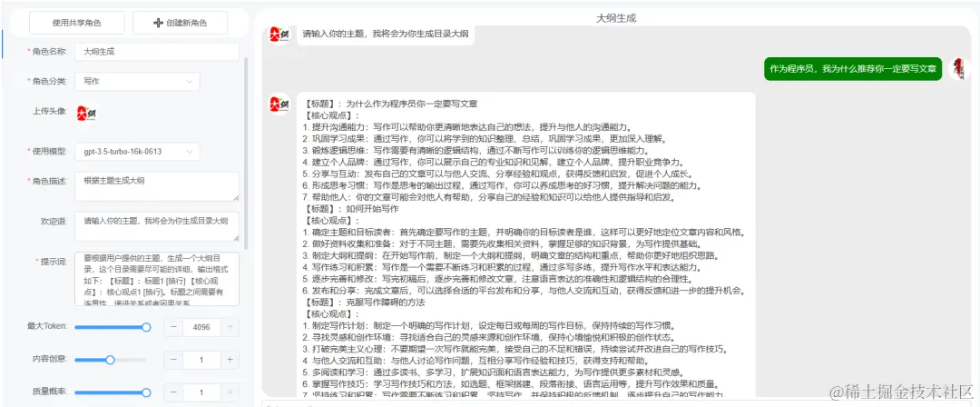Edit the 角色描述 text area

pyautogui.click(x=156, y=186)
